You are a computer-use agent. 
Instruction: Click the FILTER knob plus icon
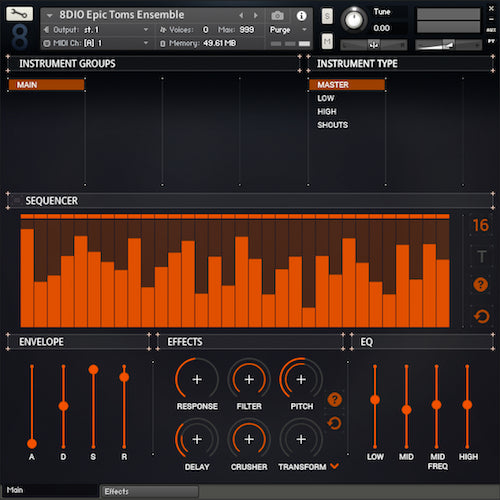tap(249, 379)
